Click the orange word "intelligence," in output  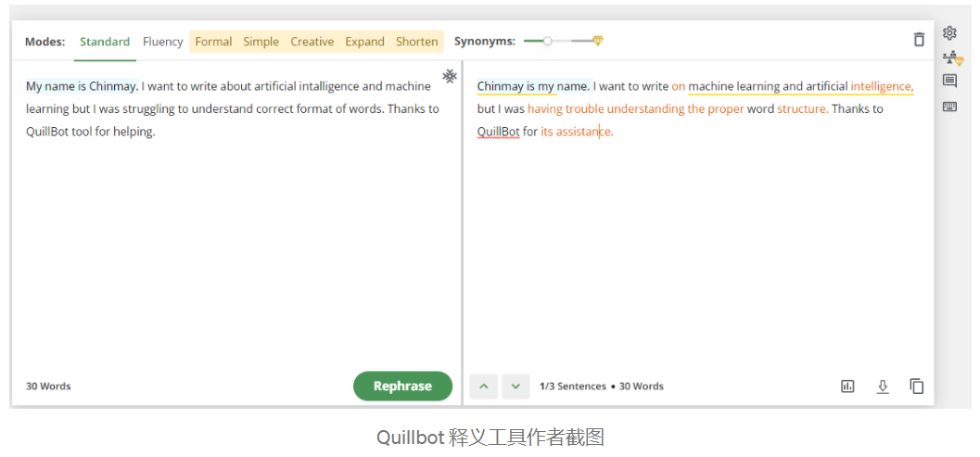pyautogui.click(x=882, y=86)
